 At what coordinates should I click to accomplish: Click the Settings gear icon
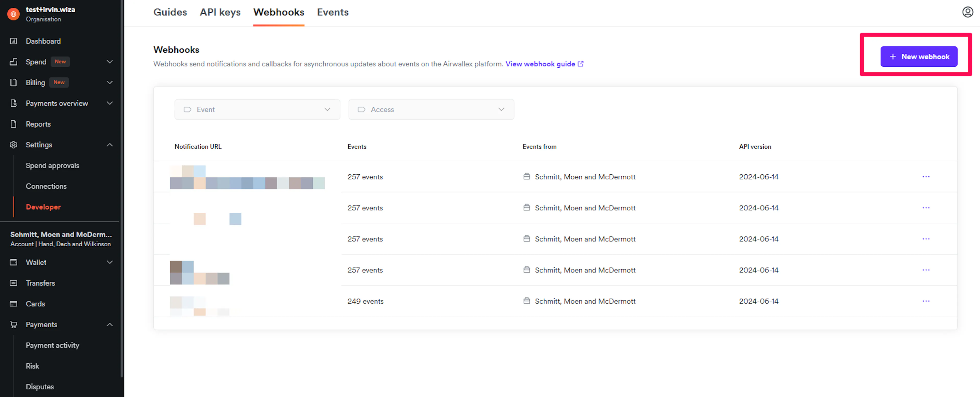coord(14,145)
